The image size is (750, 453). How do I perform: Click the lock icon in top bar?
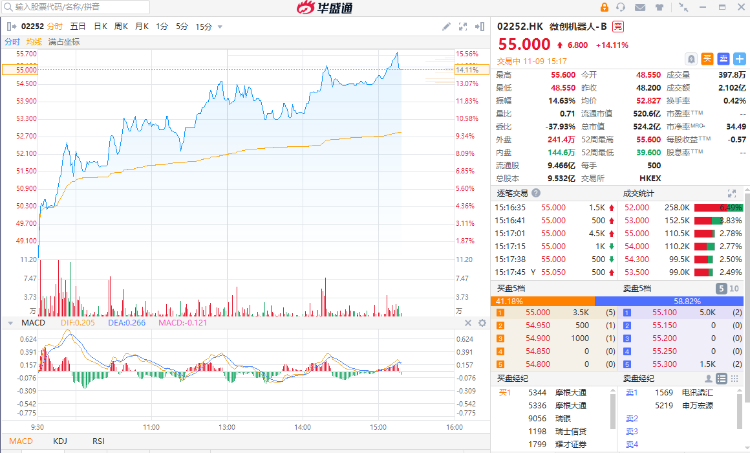[x=605, y=8]
